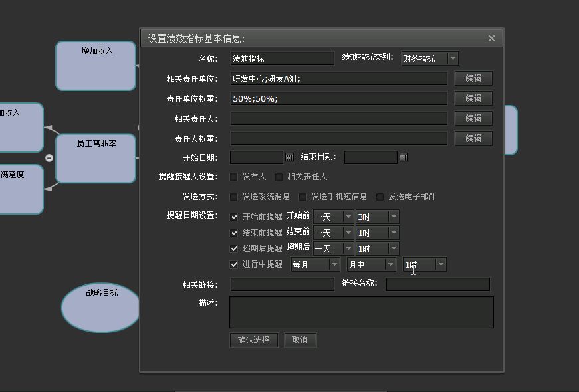Open the 一天 dropdown next to 超期后
Viewport: 579px width, 392px height.
(x=348, y=249)
